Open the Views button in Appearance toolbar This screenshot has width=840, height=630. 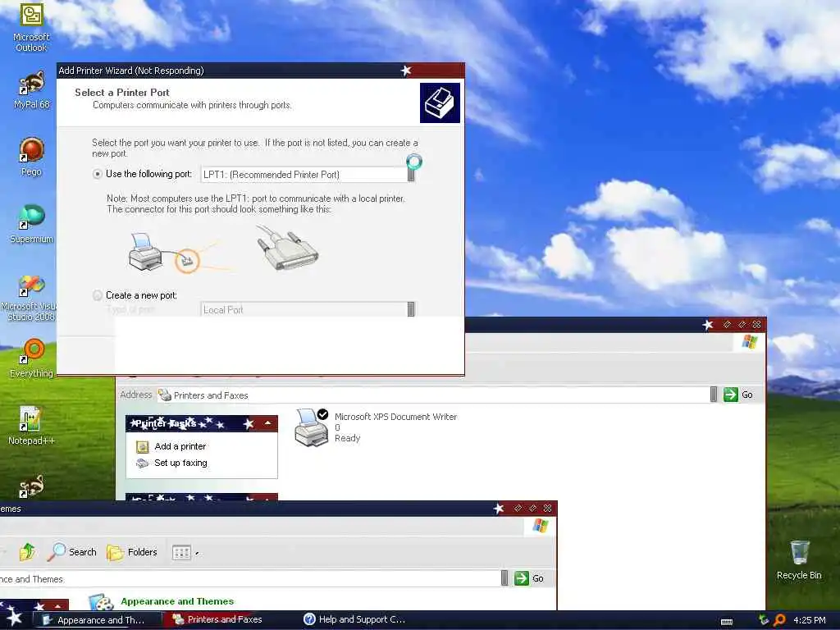pyautogui.click(x=185, y=552)
